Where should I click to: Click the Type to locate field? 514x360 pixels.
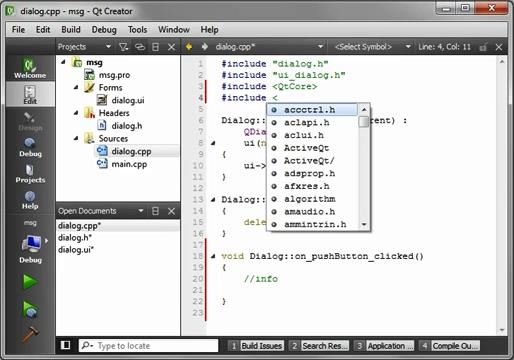[x=149, y=346]
